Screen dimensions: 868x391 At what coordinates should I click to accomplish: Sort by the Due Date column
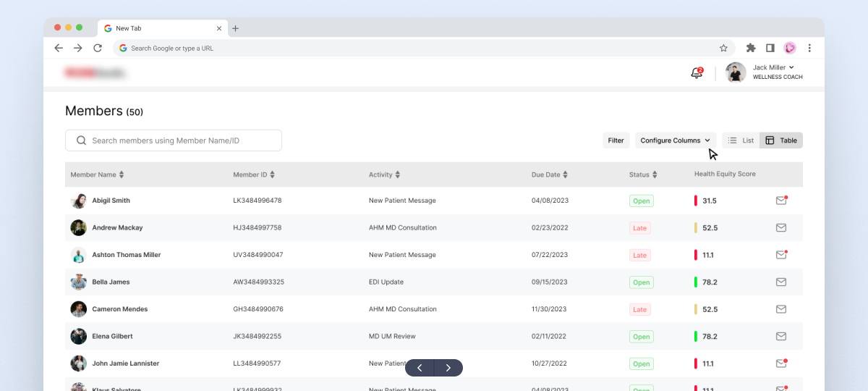tap(550, 175)
